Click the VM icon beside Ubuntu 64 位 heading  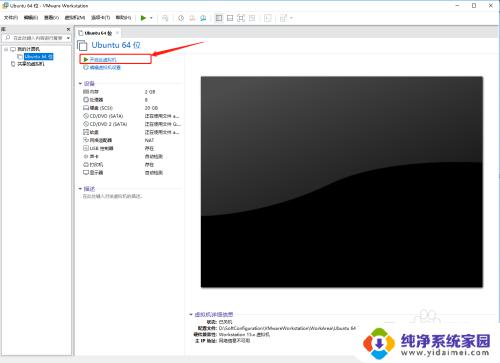pyautogui.click(x=82, y=45)
